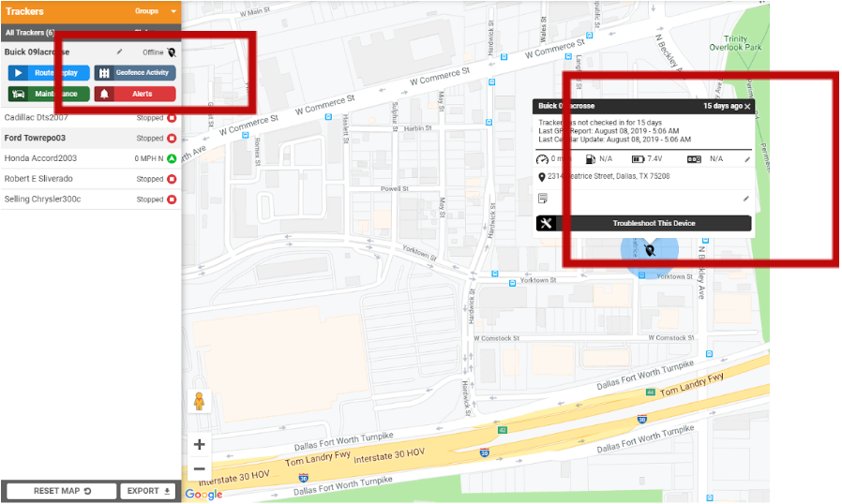Open Geofence Activity for the Buick
Screen dimensions: 842x504
point(135,72)
